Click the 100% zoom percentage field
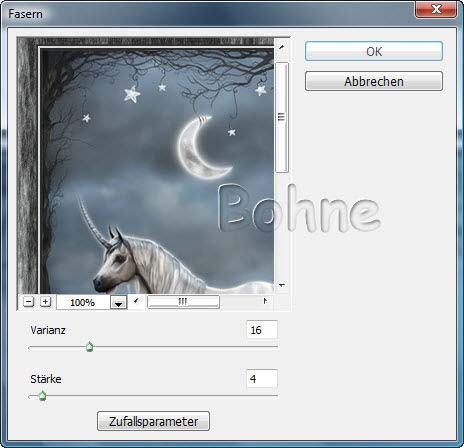The height and width of the screenshot is (448, 464). pos(83,303)
